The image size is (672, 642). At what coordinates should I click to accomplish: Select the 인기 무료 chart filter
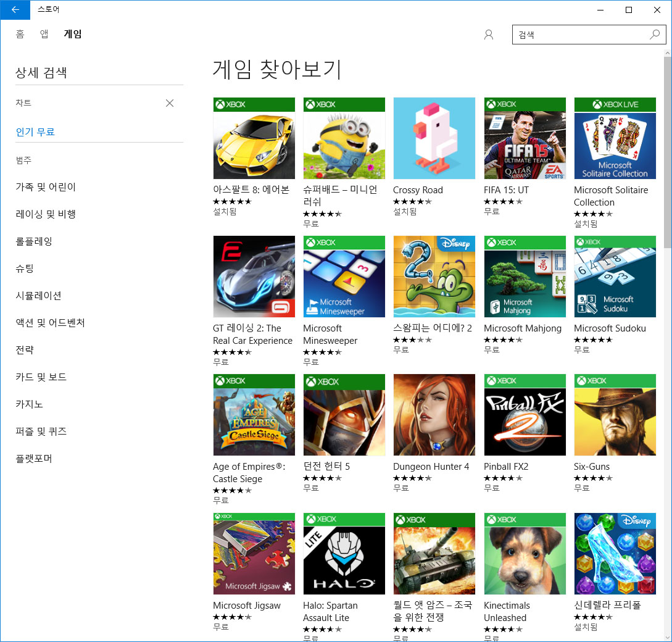pyautogui.click(x=35, y=131)
